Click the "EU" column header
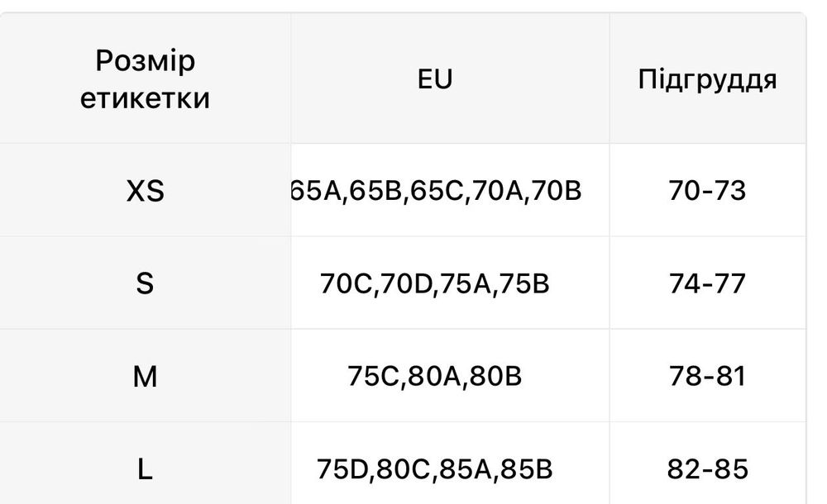 click(435, 80)
